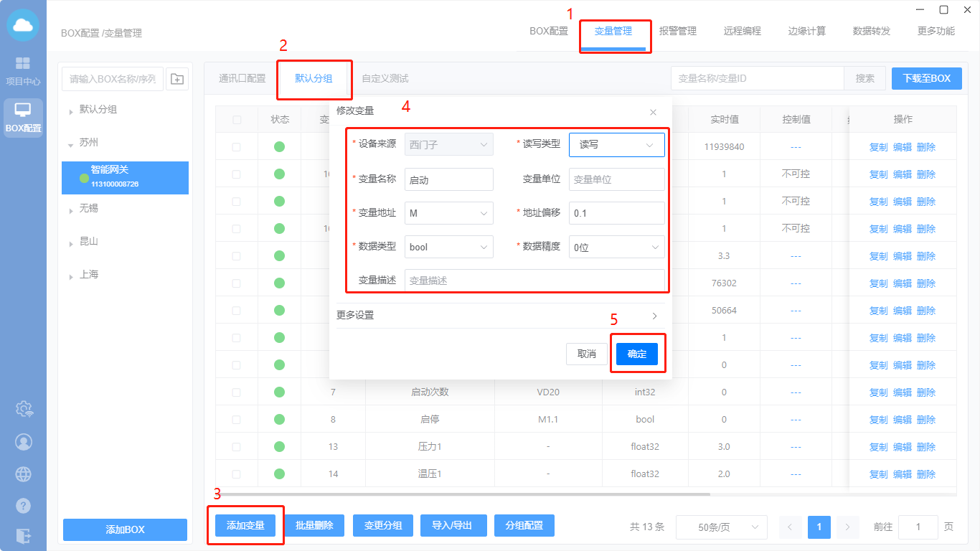Open the 50条/页 page size dropdown

point(722,527)
